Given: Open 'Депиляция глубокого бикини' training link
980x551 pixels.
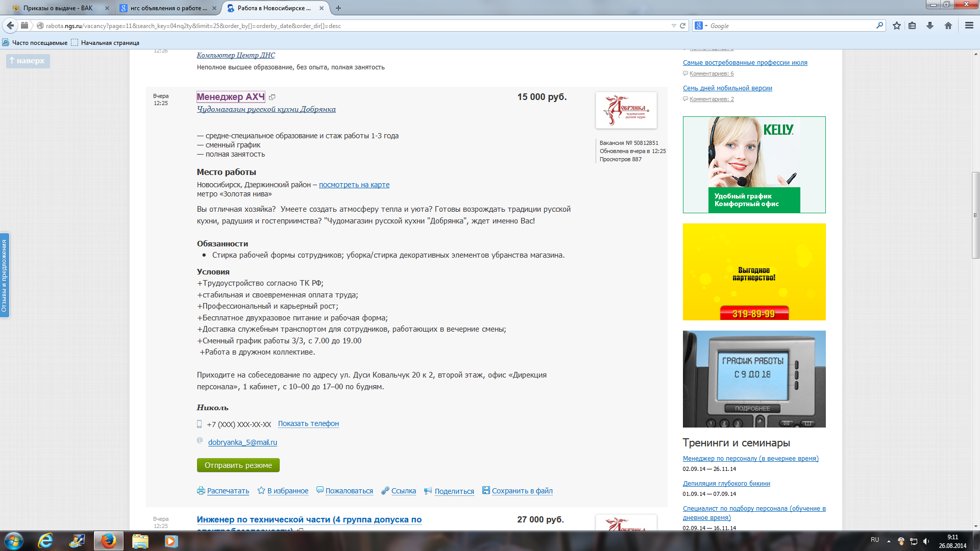Looking at the screenshot, I should coord(726,484).
